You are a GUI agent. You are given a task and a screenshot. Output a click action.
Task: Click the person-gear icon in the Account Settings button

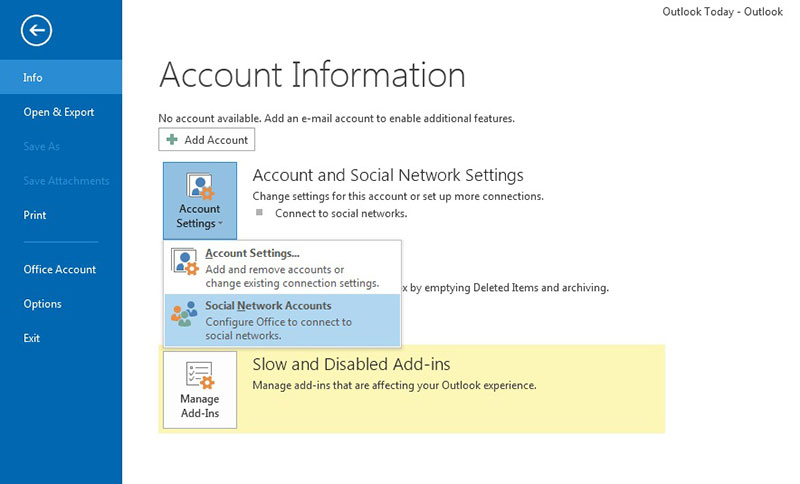pos(199,186)
